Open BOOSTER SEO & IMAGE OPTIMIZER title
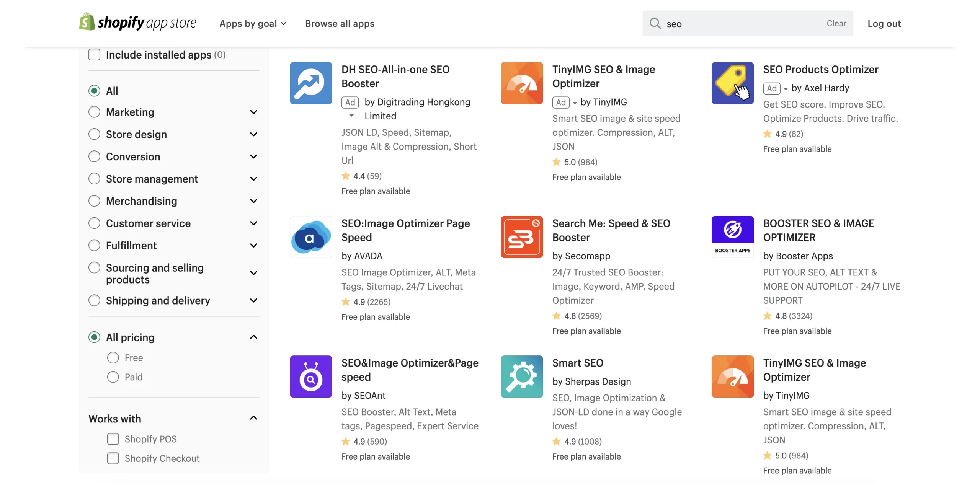The width and height of the screenshot is (980, 484). pos(818,230)
